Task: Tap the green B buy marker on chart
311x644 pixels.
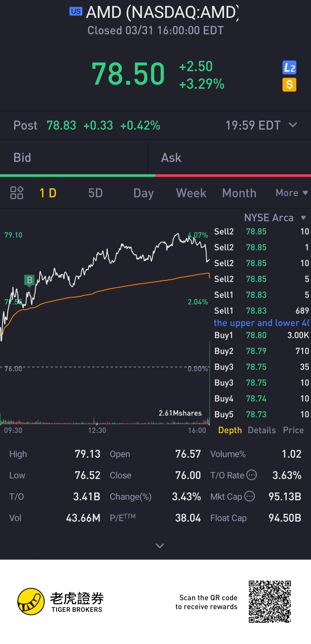Action: tap(29, 280)
